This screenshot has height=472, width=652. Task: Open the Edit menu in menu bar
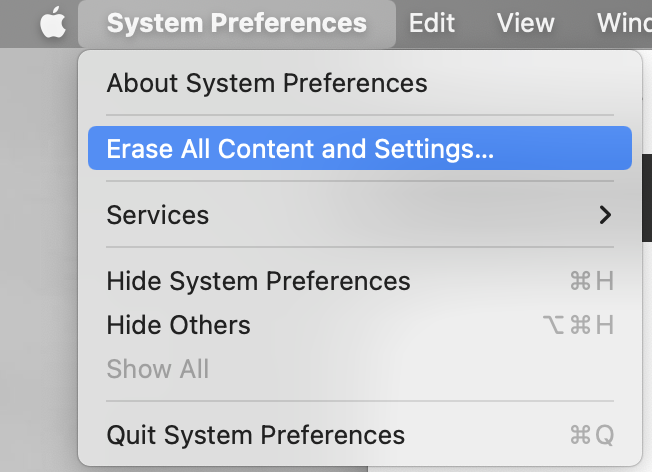coord(432,23)
